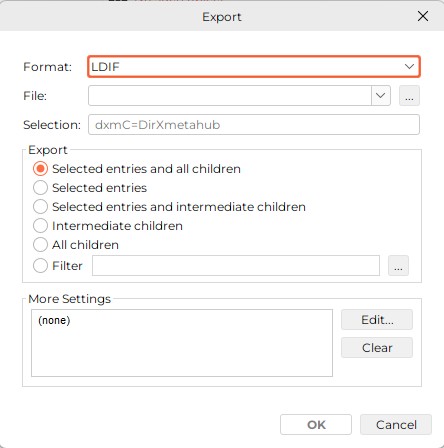Image resolution: width=444 pixels, height=448 pixels.
Task: Open the Format combo box showing LDIF
Action: (254, 67)
